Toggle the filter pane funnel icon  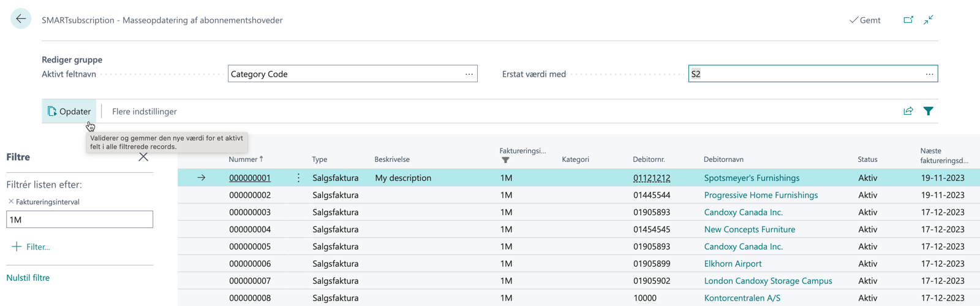pyautogui.click(x=929, y=111)
